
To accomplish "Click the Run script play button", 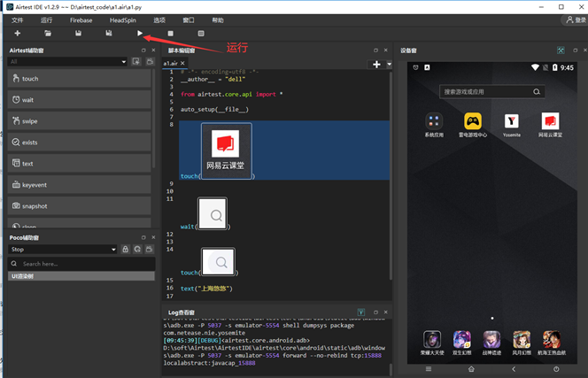I will 139,34.
